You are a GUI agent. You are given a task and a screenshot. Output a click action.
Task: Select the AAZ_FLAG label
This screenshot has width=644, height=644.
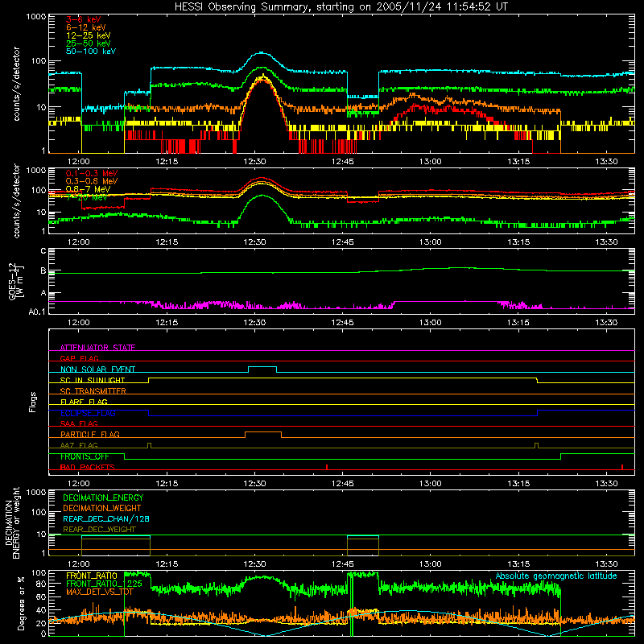[79, 445]
